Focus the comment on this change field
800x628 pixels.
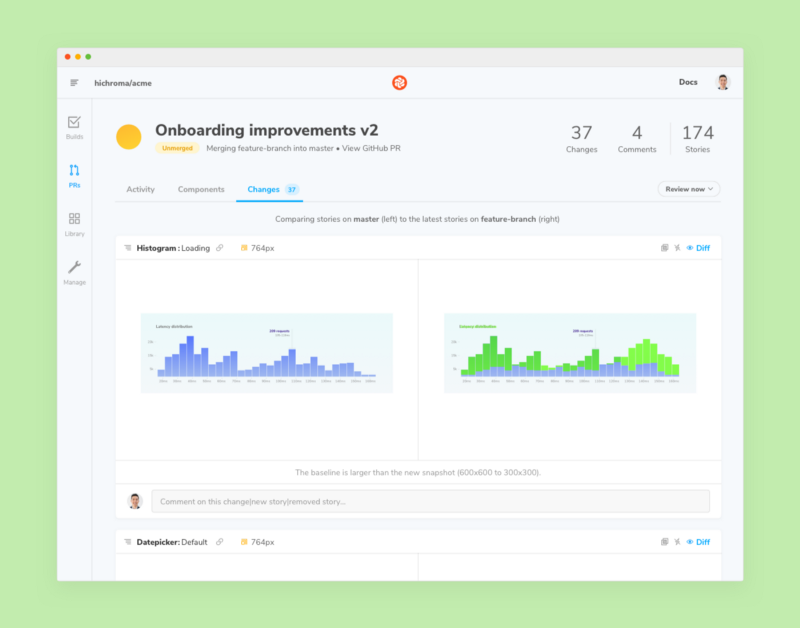pyautogui.click(x=431, y=501)
